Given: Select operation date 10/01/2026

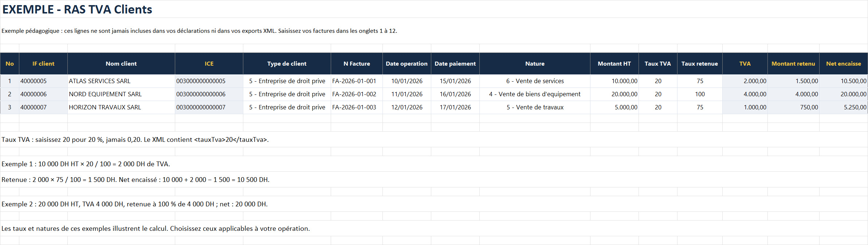Looking at the screenshot, I should (x=407, y=81).
